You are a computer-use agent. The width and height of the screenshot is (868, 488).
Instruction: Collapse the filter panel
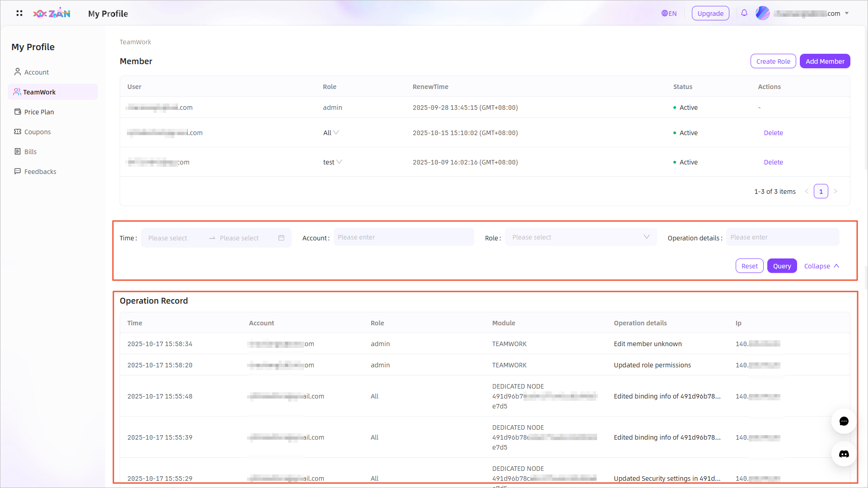pos(821,266)
